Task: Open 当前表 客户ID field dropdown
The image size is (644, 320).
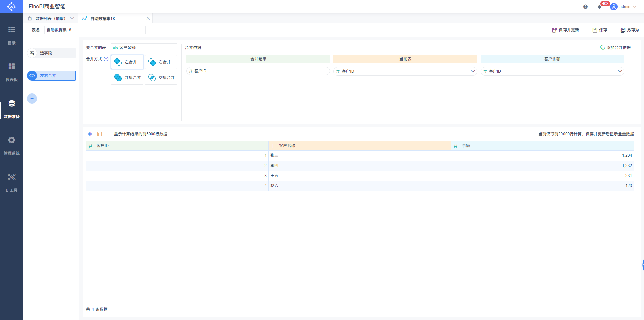Action: (473, 71)
